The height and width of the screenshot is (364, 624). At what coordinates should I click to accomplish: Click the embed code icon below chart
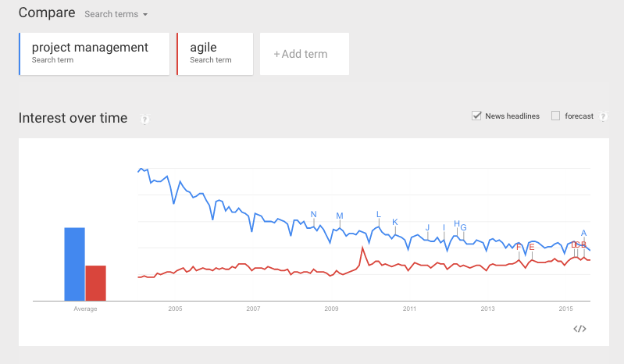(579, 329)
